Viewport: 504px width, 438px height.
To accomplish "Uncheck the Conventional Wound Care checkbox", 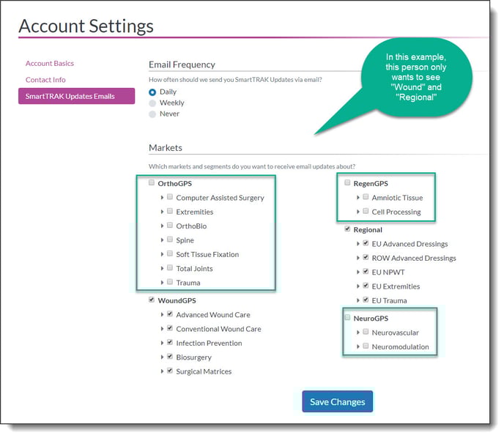I will pyautogui.click(x=170, y=328).
